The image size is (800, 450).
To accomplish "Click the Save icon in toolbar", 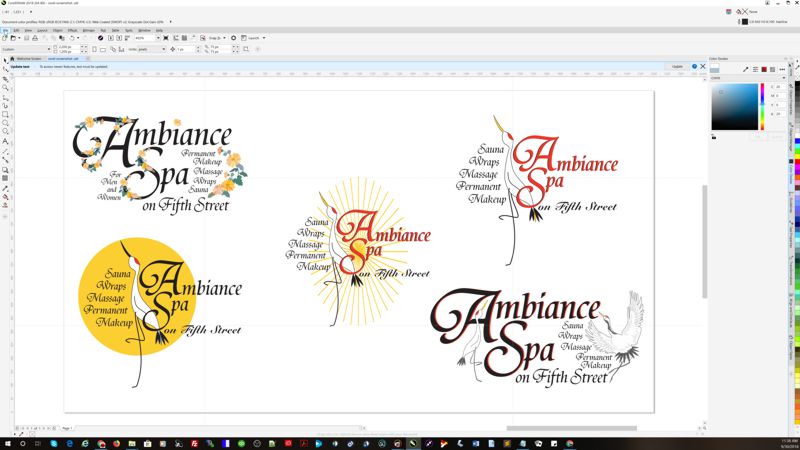I will tap(27, 38).
